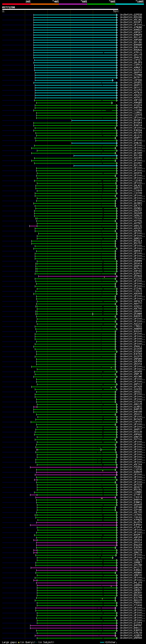This screenshot has width=146, height=644.
Task: Select hit label UniRef100_B9NGP8
Action: [x=131, y=35]
